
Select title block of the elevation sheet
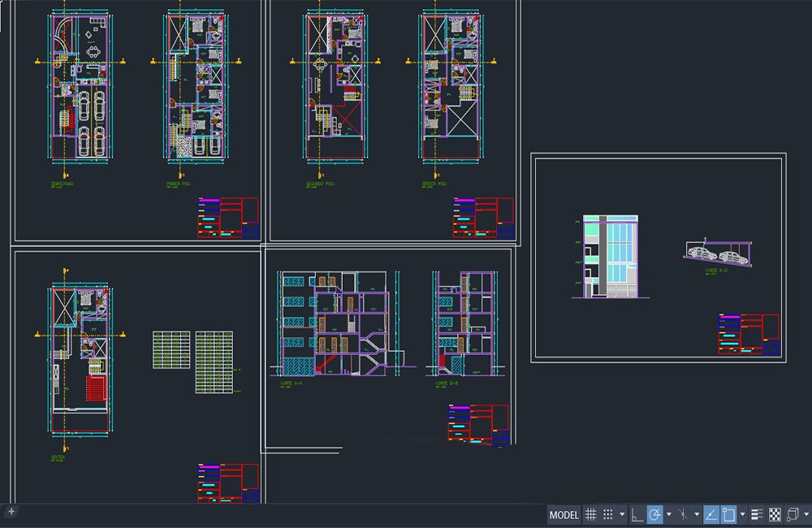point(749,334)
